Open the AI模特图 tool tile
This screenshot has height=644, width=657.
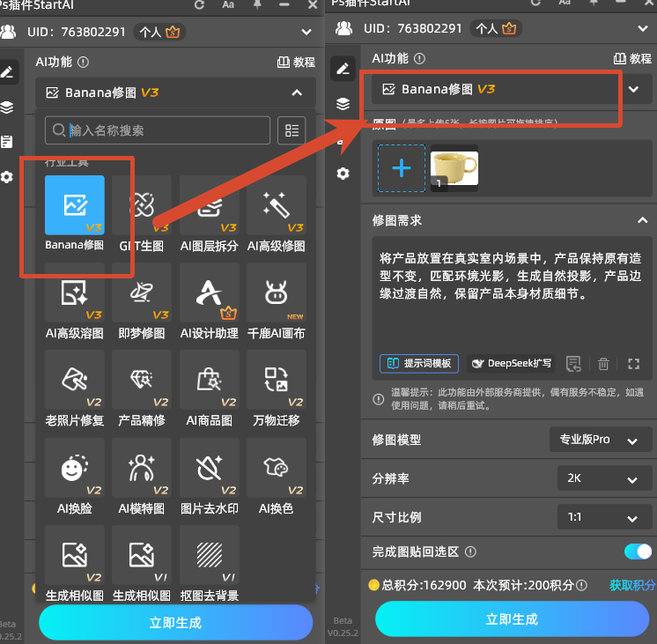pos(142,468)
